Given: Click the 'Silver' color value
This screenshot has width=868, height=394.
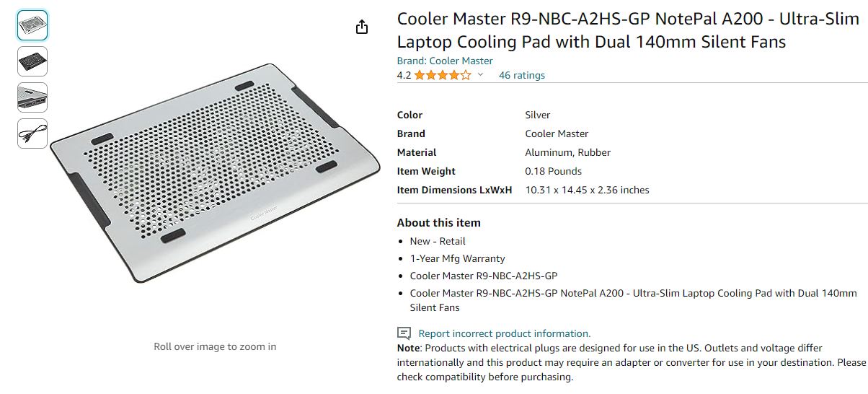Looking at the screenshot, I should (x=538, y=115).
